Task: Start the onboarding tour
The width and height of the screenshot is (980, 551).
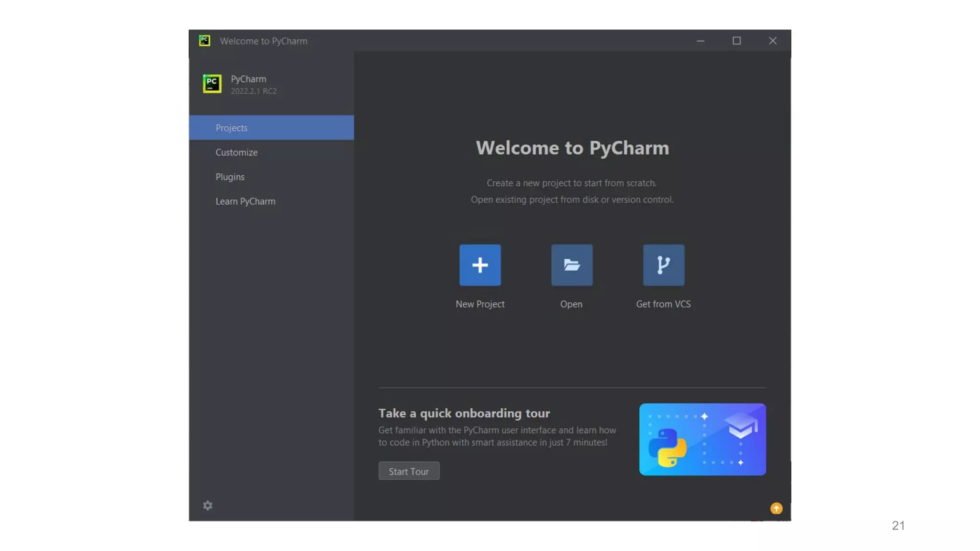Action: 409,471
